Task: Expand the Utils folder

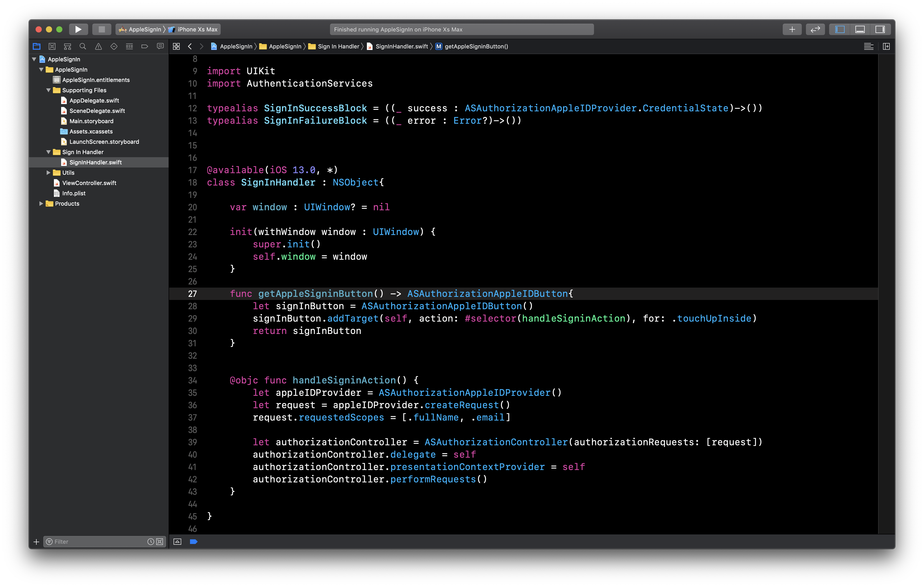Action: click(48, 173)
